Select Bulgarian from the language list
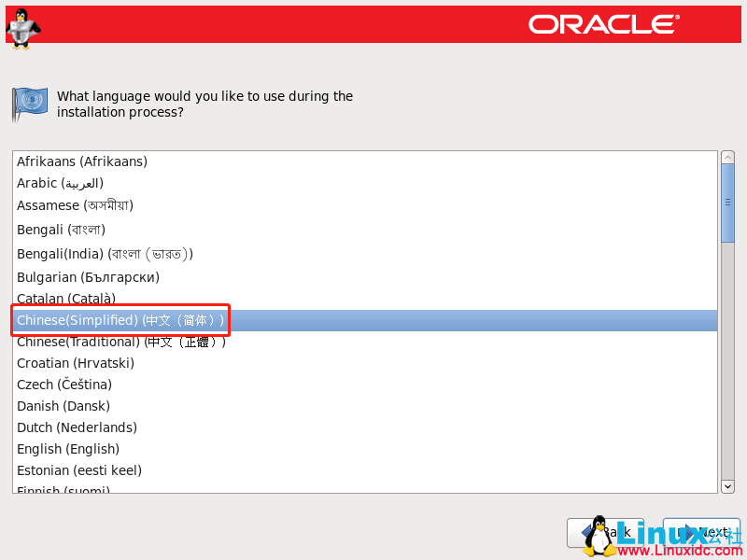The image size is (747, 560). pos(88,276)
